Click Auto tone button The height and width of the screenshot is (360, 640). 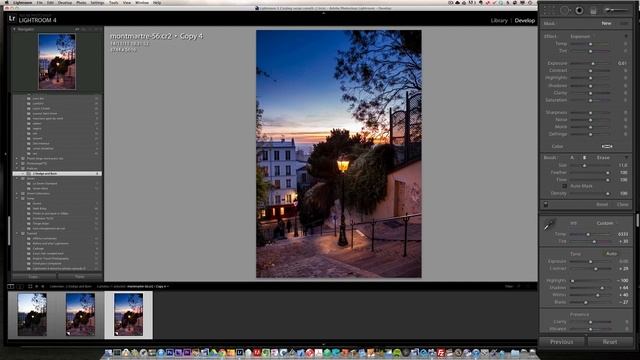tap(611, 253)
